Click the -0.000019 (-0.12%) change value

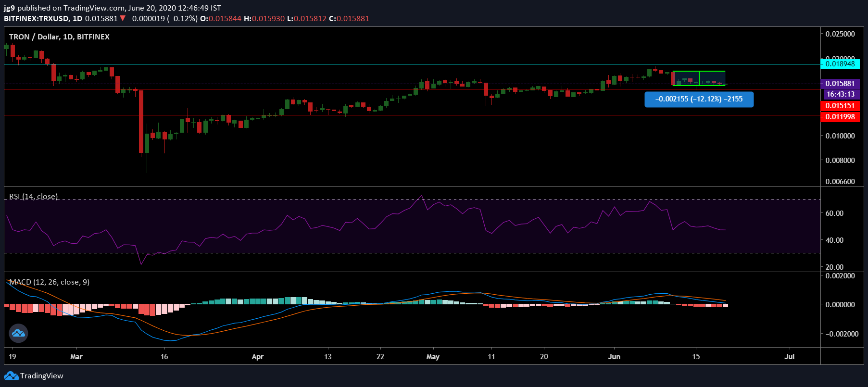point(163,18)
